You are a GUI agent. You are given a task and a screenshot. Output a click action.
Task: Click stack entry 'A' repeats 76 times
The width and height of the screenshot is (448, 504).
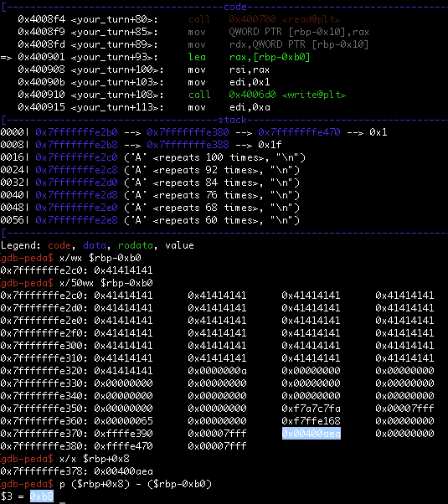pos(212,195)
